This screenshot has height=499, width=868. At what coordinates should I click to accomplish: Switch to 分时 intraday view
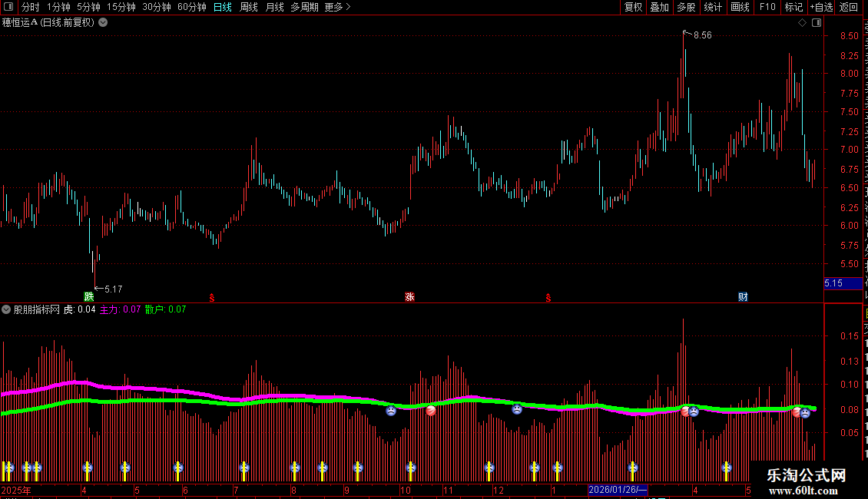click(31, 7)
